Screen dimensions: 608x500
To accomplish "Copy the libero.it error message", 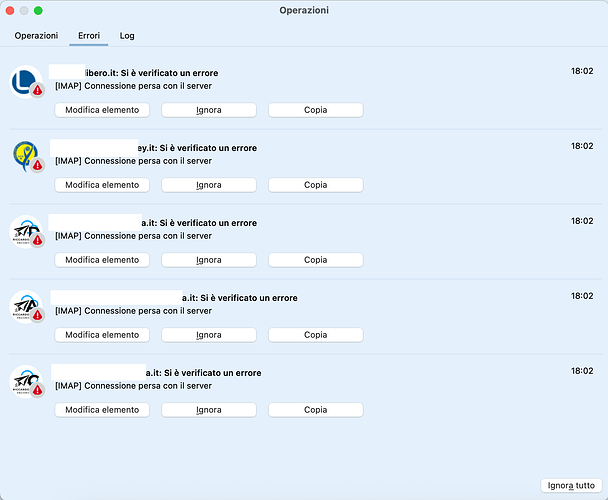I will point(316,110).
